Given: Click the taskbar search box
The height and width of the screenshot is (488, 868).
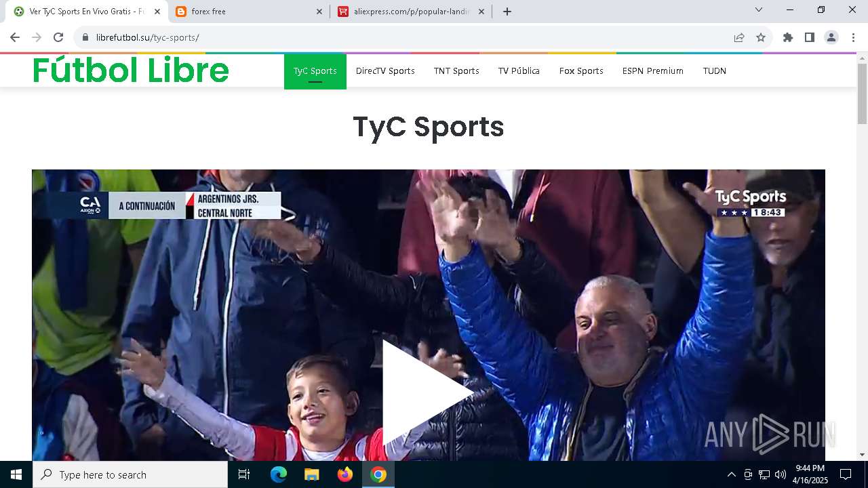Looking at the screenshot, I should click(x=130, y=474).
